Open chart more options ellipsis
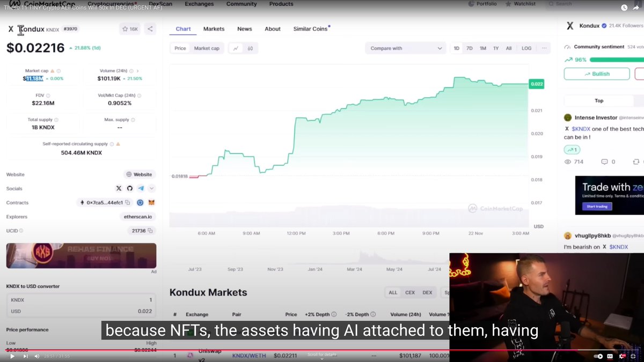The image size is (644, 362). point(544,48)
